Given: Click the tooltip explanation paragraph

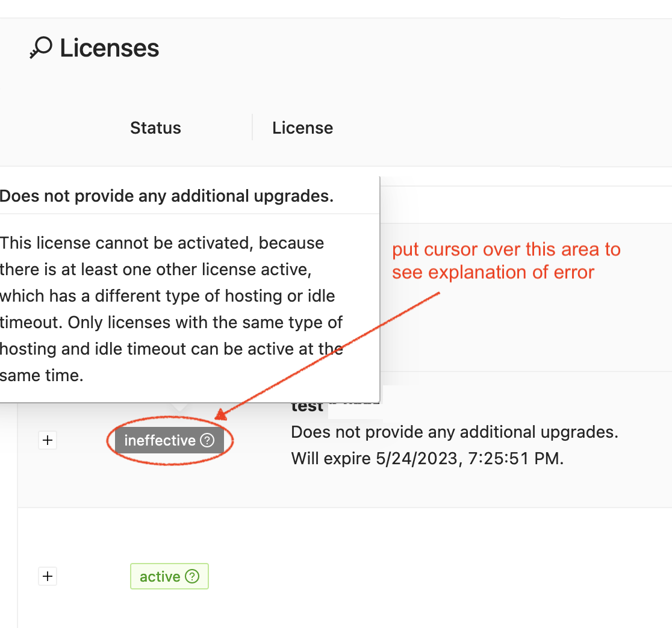Looking at the screenshot, I should point(172,309).
